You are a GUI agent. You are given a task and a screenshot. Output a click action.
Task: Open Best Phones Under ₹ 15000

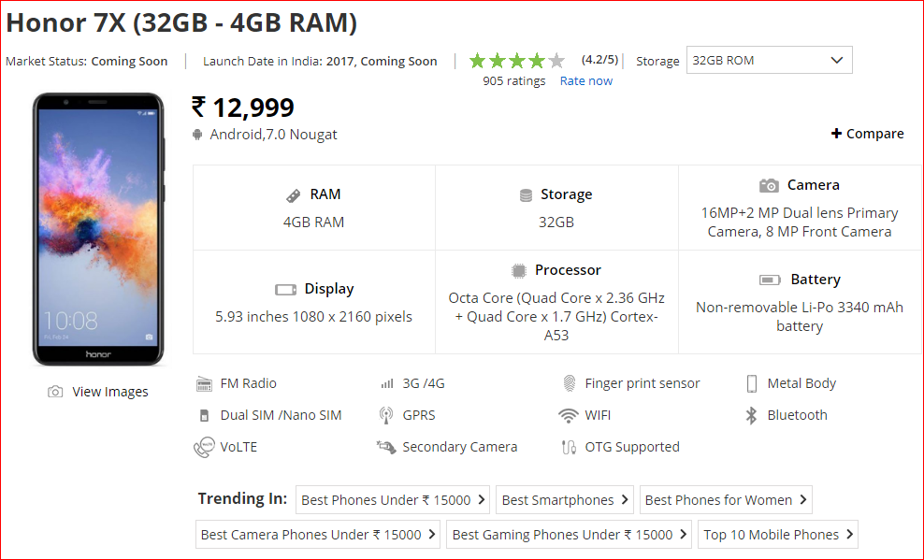point(393,500)
